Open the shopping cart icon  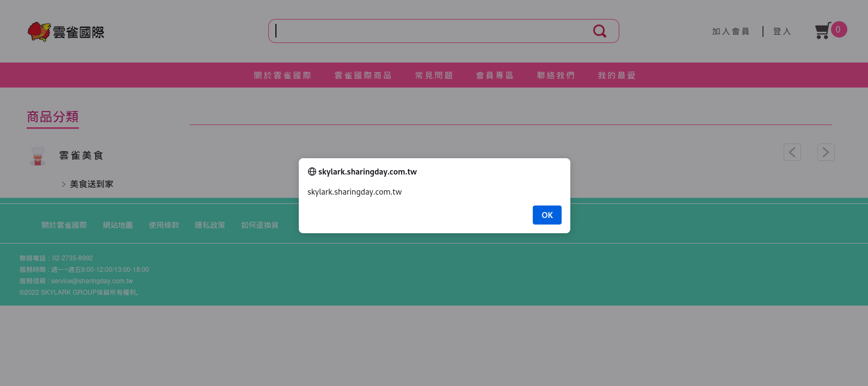pyautogui.click(x=823, y=30)
